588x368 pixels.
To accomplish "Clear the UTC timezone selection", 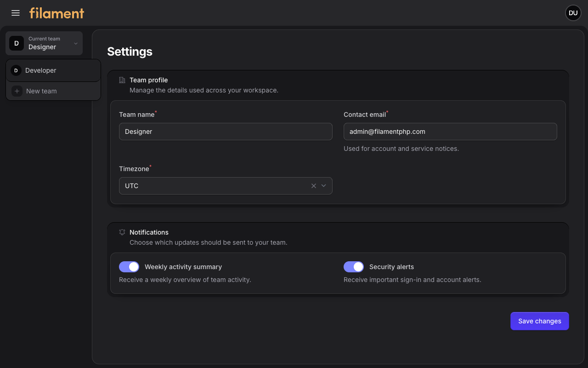I will 314,186.
